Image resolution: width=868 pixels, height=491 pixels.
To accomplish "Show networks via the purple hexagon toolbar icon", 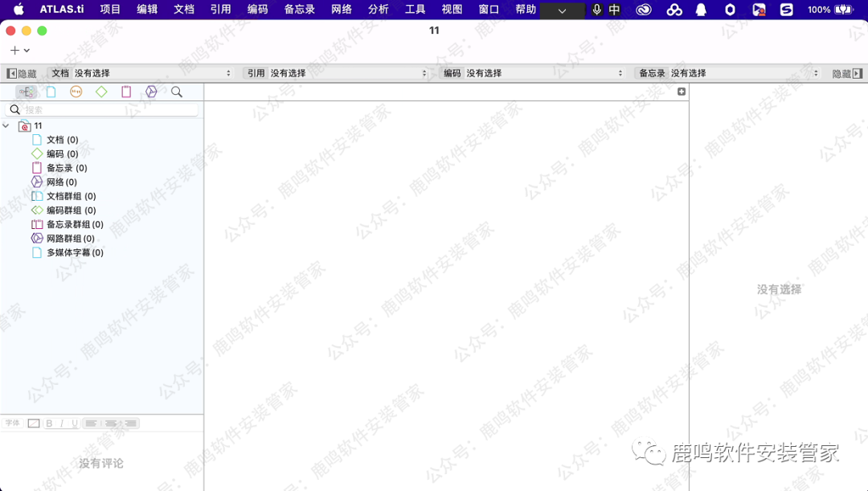I will point(151,92).
